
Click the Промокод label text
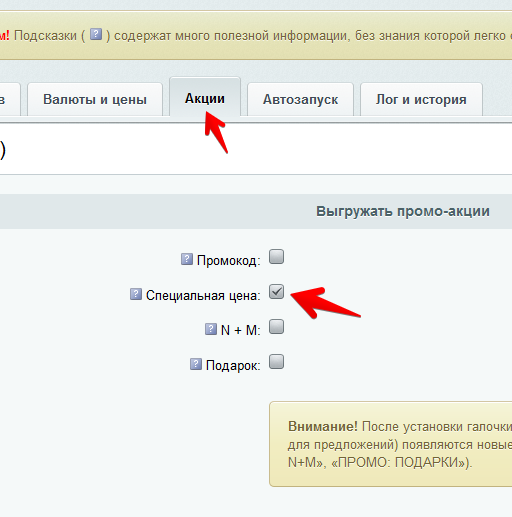click(x=228, y=260)
